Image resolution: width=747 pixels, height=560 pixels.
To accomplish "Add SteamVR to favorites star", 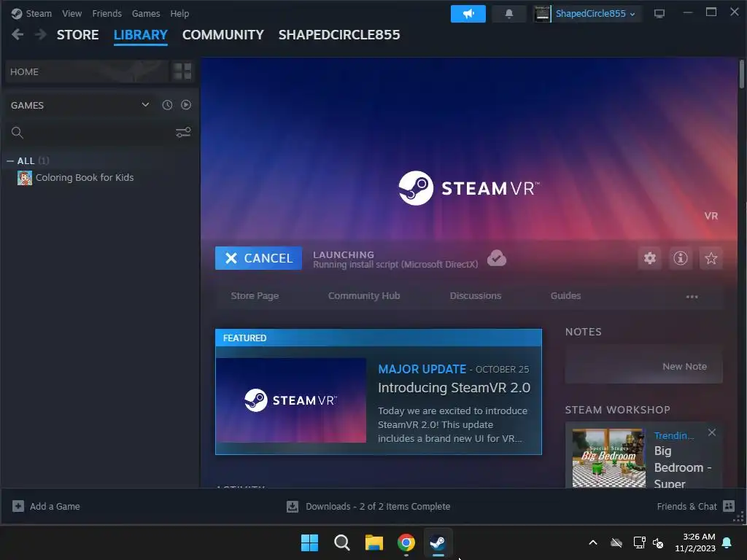I will tap(711, 258).
